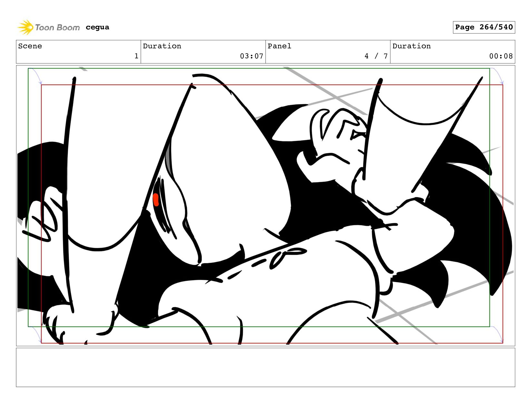532x411 pixels.
Task: Click the 'Scene' header label
Action: [x=30, y=46]
